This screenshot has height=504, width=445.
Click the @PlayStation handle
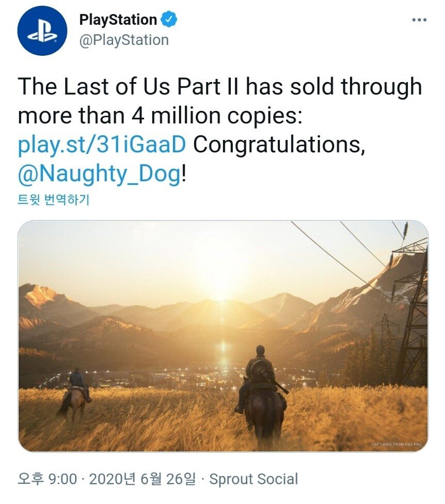(123, 40)
